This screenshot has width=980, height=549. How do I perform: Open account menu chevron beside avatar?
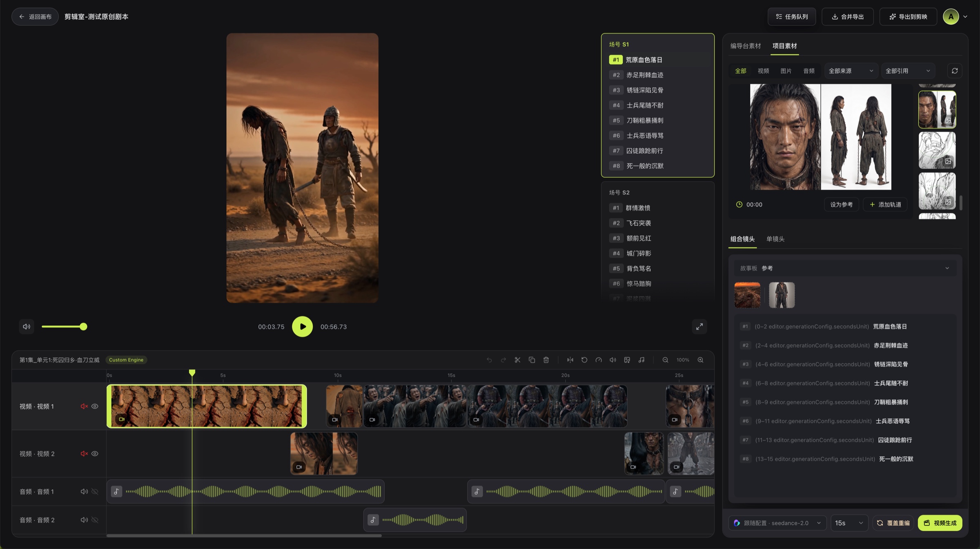965,17
